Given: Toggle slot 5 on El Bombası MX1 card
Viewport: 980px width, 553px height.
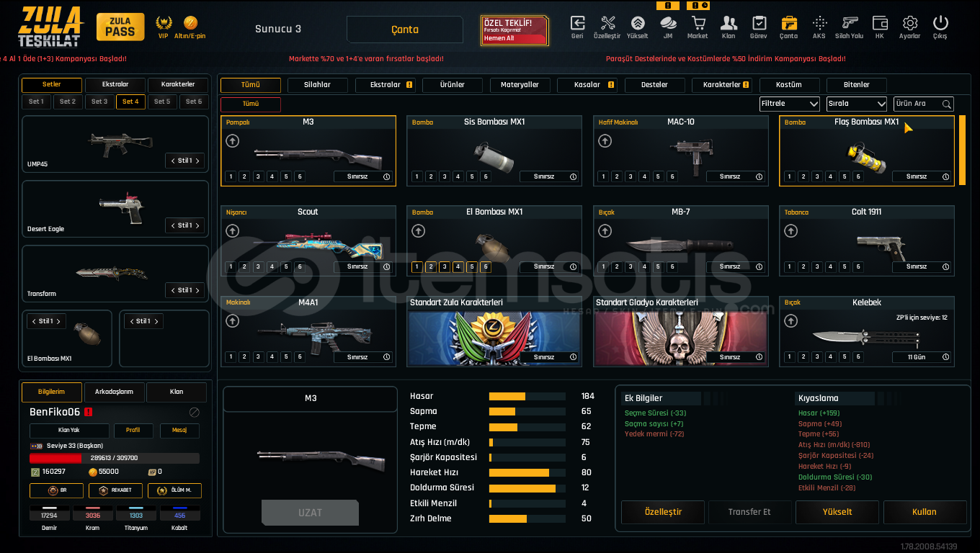Looking at the screenshot, I should tap(472, 266).
